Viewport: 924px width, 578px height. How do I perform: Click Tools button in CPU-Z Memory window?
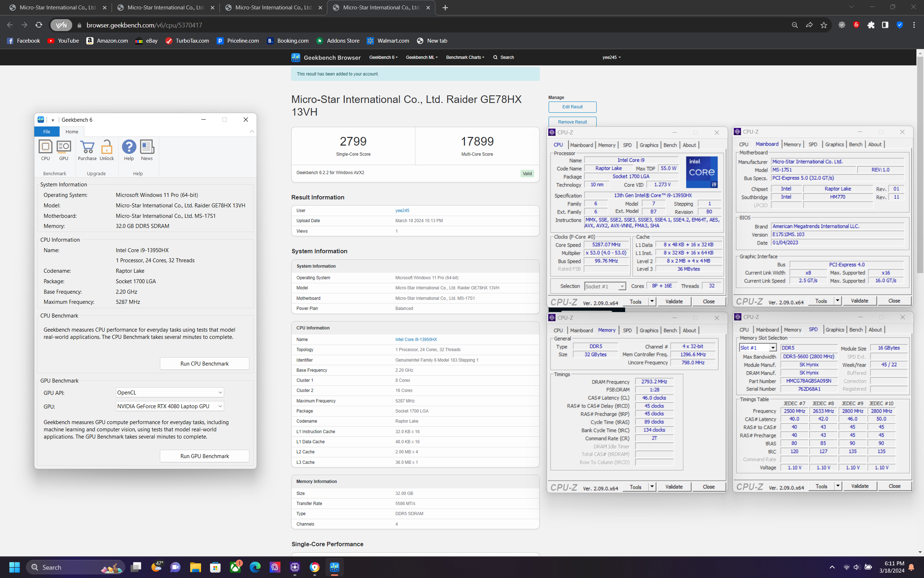pos(635,487)
